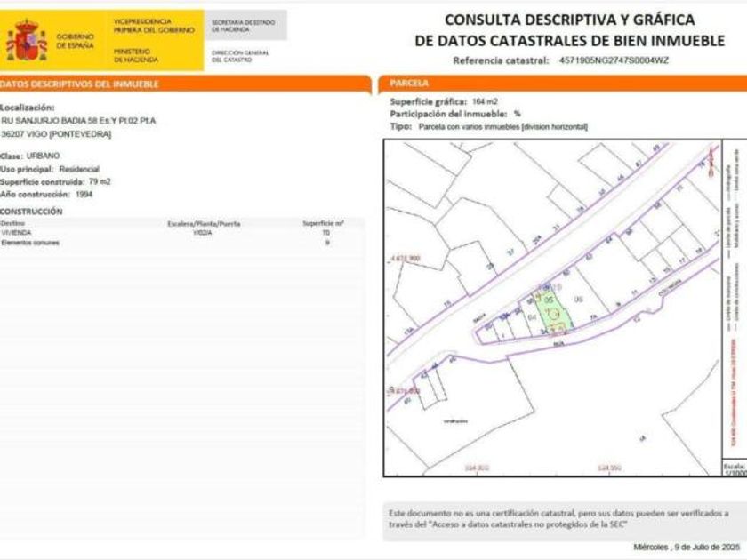Screen dimensions: 747x560
Task: Click the 'Escala' box at the map corner
Action: (735, 469)
